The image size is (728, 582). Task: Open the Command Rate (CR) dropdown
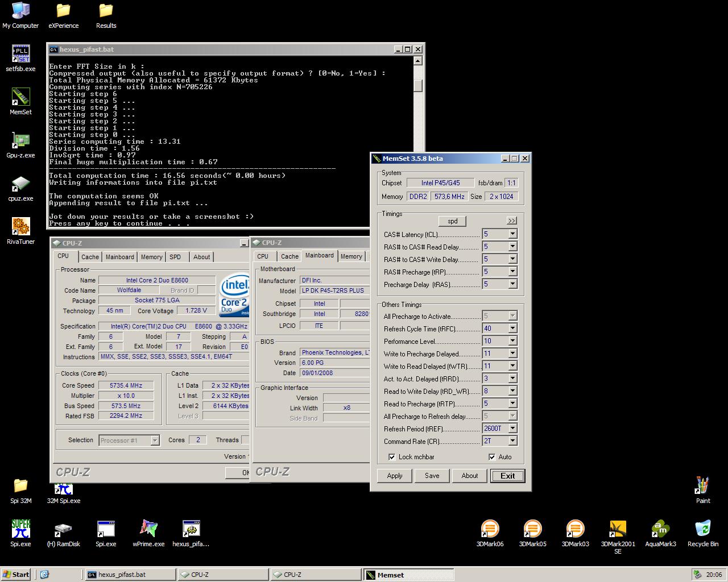pos(512,441)
